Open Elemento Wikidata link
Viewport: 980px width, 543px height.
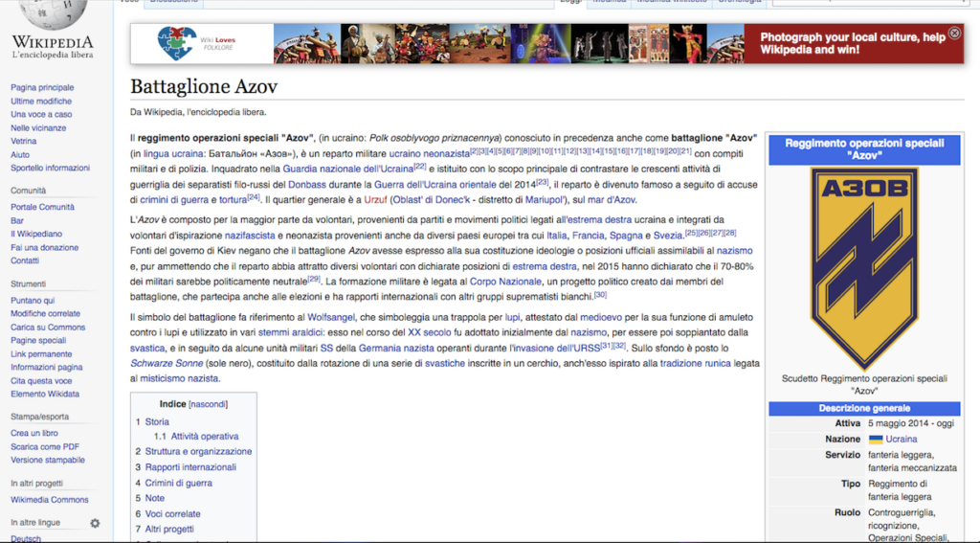(45, 395)
